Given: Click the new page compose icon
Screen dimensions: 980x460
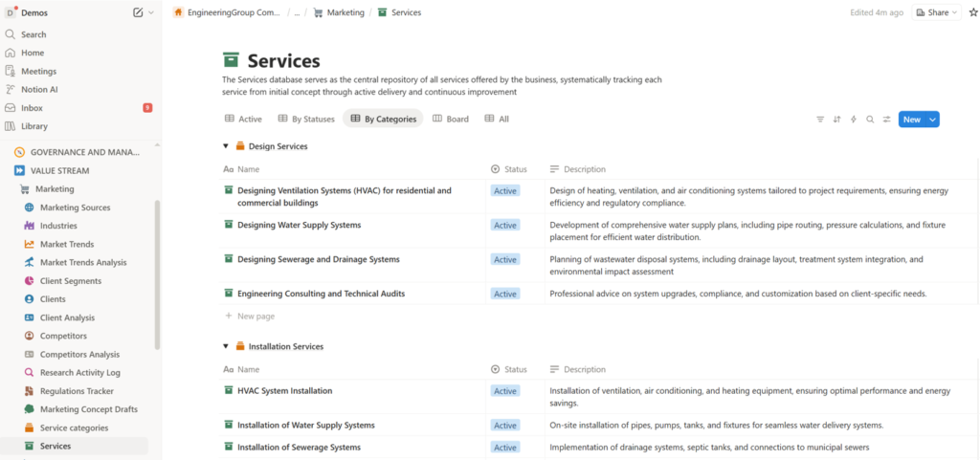Looking at the screenshot, I should (x=138, y=12).
